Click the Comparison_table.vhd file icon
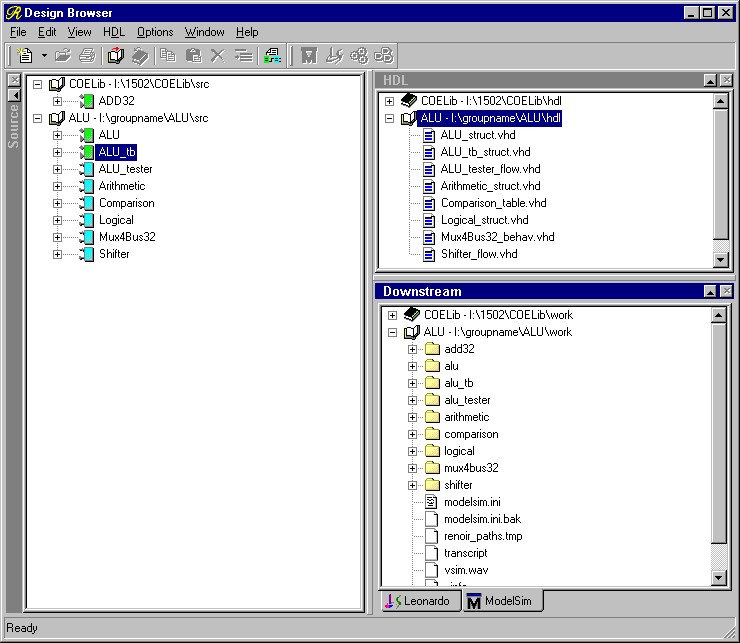The width and height of the screenshot is (740, 643). coord(429,203)
